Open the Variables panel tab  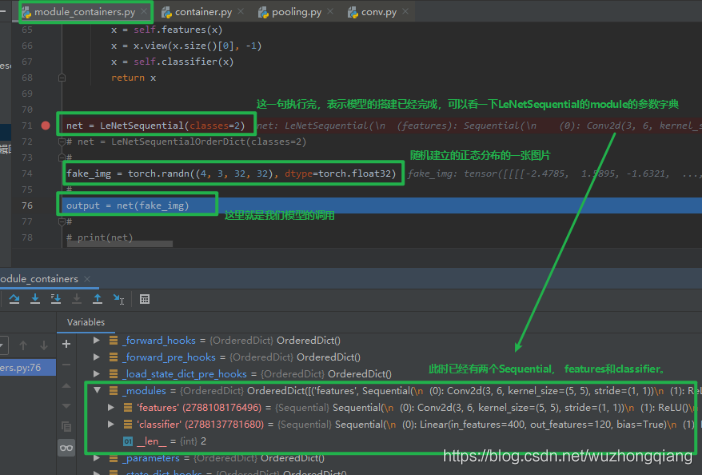(x=86, y=322)
